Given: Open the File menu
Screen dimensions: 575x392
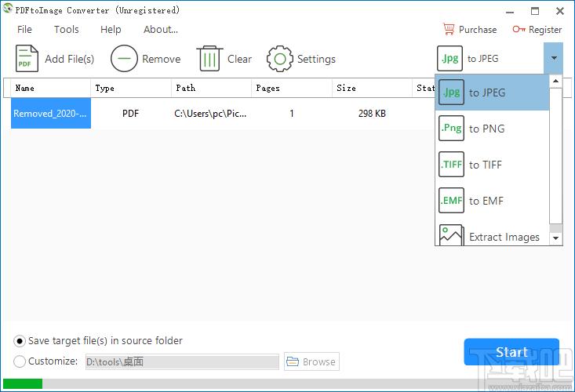Looking at the screenshot, I should (24, 29).
